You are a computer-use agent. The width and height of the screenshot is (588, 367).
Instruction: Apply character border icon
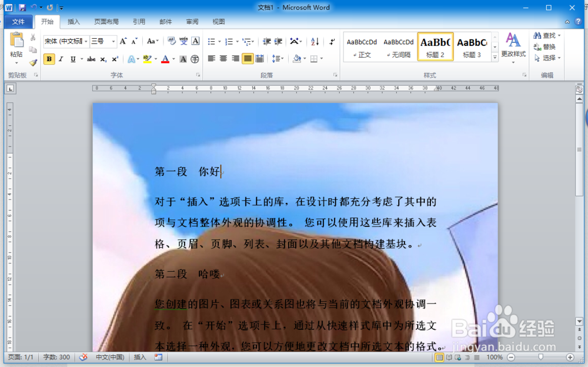tap(195, 41)
